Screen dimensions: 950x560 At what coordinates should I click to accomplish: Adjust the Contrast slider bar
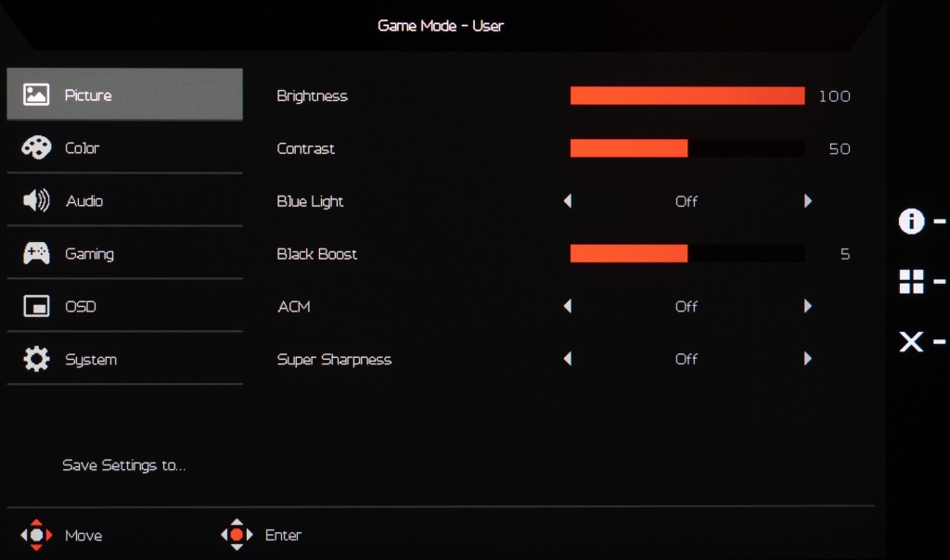tap(687, 148)
